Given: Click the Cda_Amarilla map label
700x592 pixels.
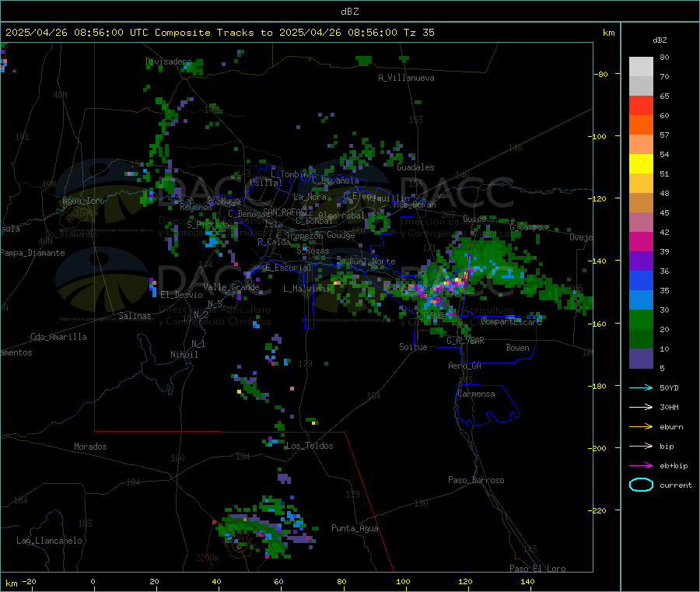Looking at the screenshot, I should click(x=58, y=337).
